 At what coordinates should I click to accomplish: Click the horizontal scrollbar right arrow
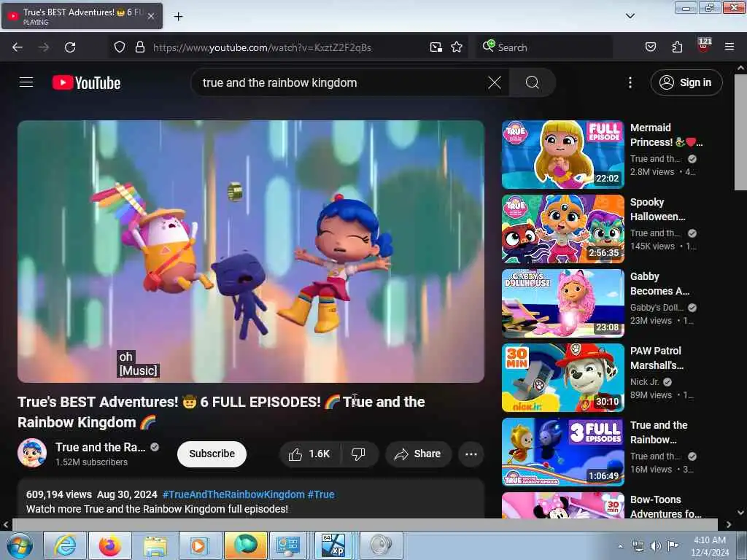coord(729,524)
